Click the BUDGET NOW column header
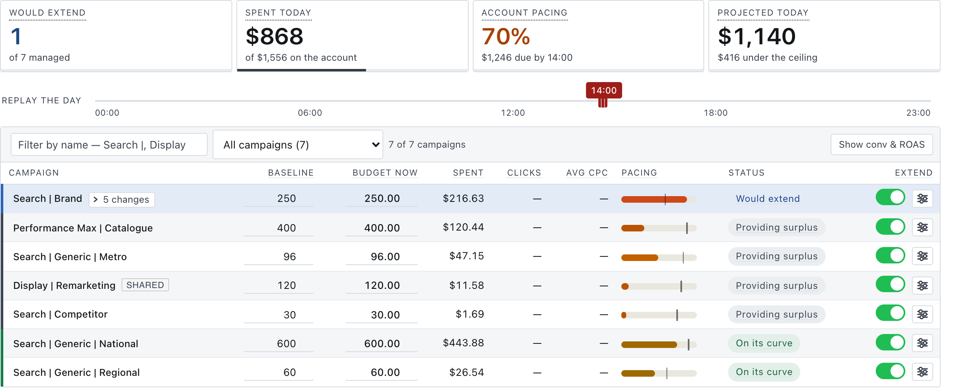The height and width of the screenshot is (389, 980). [x=385, y=173]
